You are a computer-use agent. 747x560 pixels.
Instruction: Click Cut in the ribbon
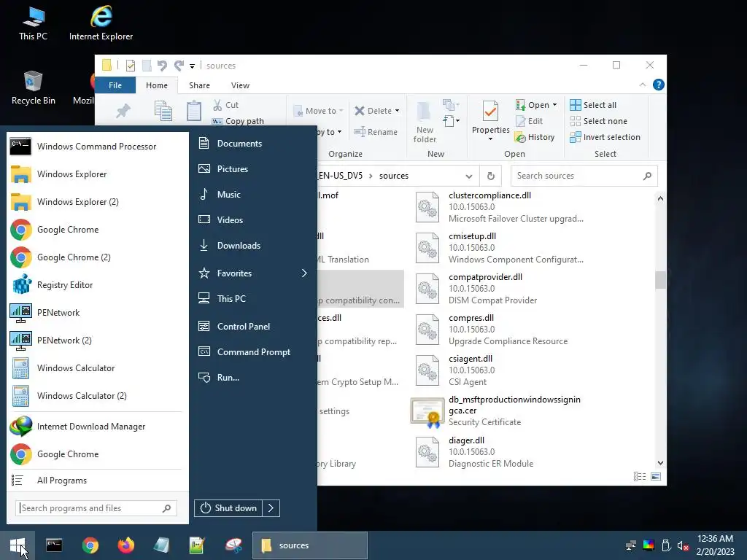pyautogui.click(x=226, y=105)
